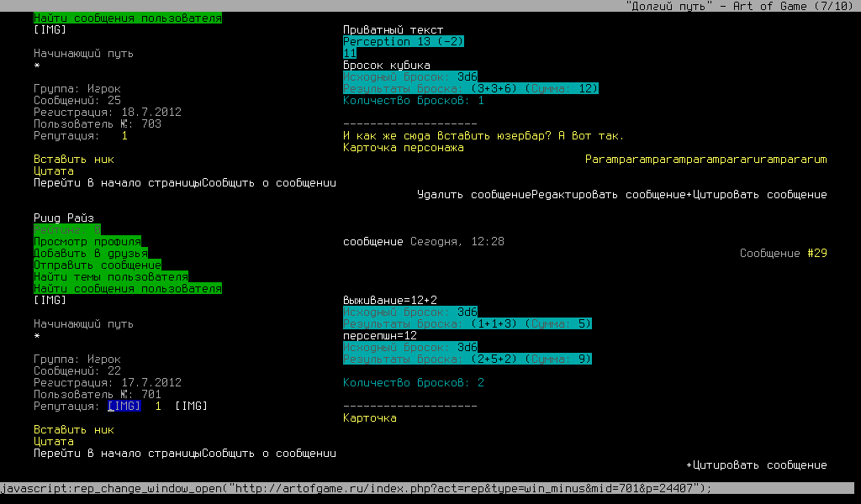Open the #29 message permalink
Viewport: 861px width, 504px height.
pos(817,254)
